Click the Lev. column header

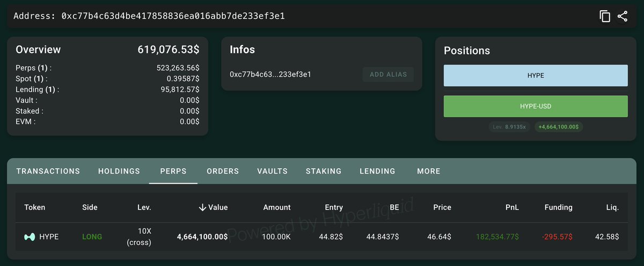[x=144, y=207]
